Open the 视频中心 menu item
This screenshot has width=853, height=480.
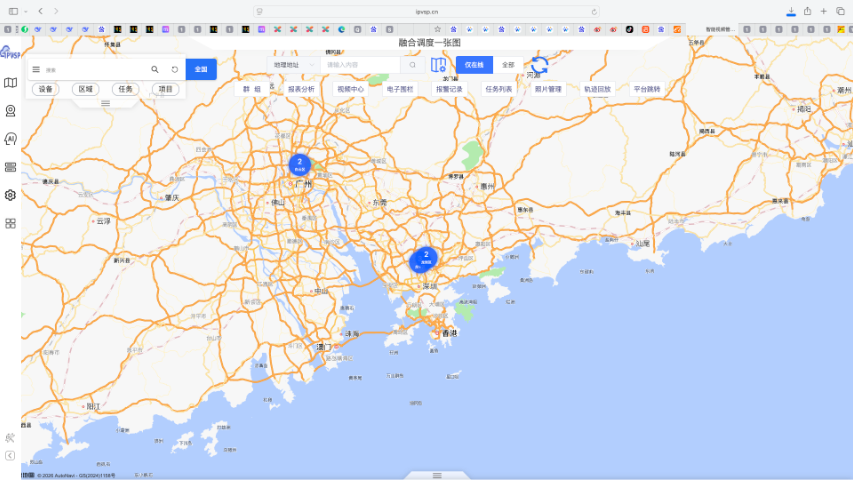pyautogui.click(x=350, y=89)
